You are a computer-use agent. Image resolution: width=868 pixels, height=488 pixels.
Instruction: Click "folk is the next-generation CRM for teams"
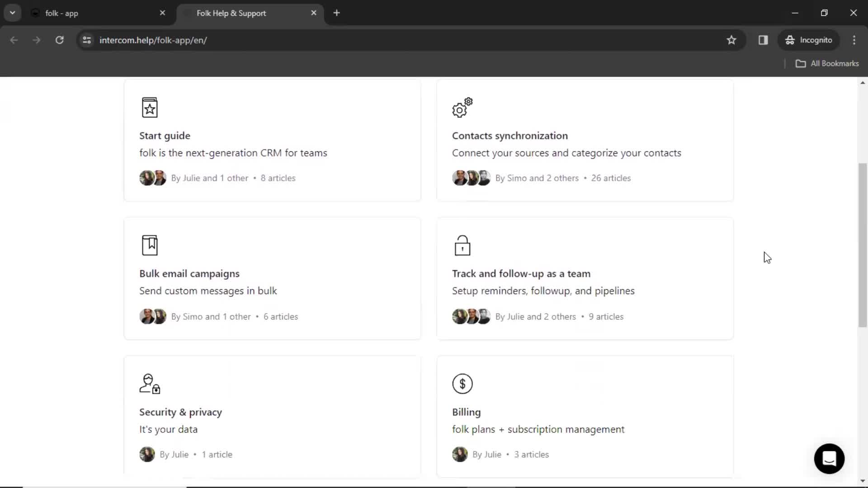(233, 153)
